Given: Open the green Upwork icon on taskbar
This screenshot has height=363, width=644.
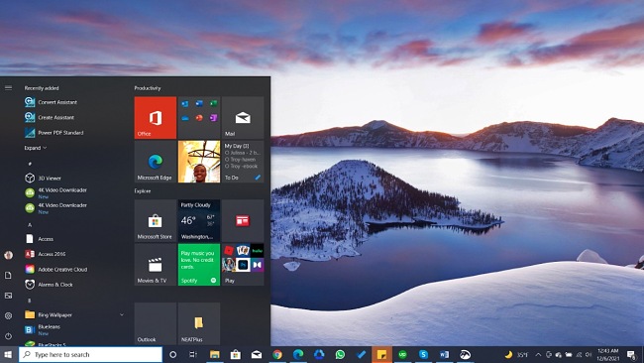Looking at the screenshot, I should (402, 354).
